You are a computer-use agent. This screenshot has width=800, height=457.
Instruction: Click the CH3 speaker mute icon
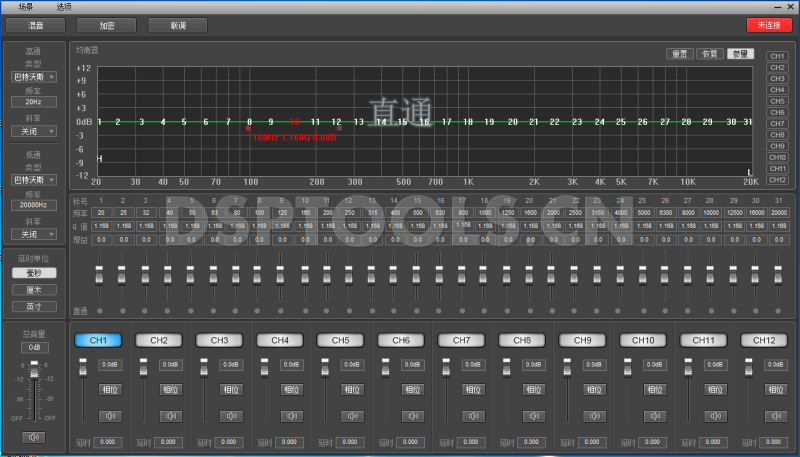click(x=231, y=415)
